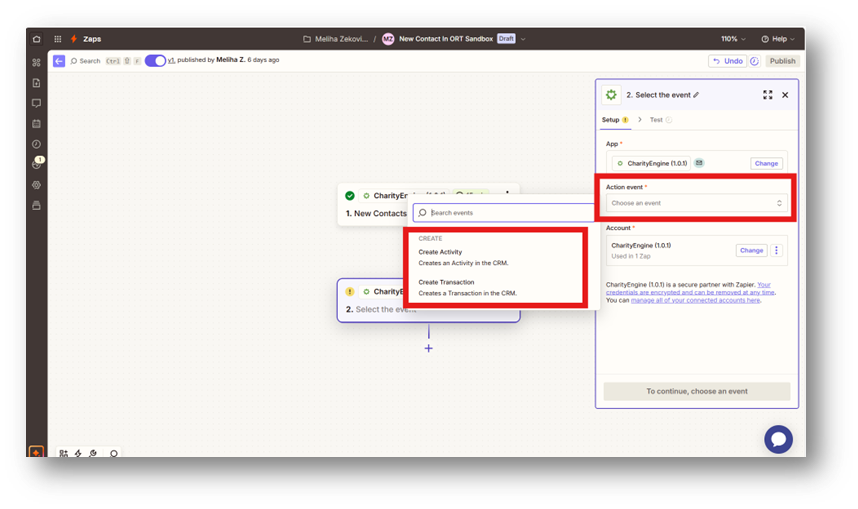Viewport: 858px width, 509px height.
Task: Click the circular chart icon in bottom toolbar
Action: pos(94,453)
